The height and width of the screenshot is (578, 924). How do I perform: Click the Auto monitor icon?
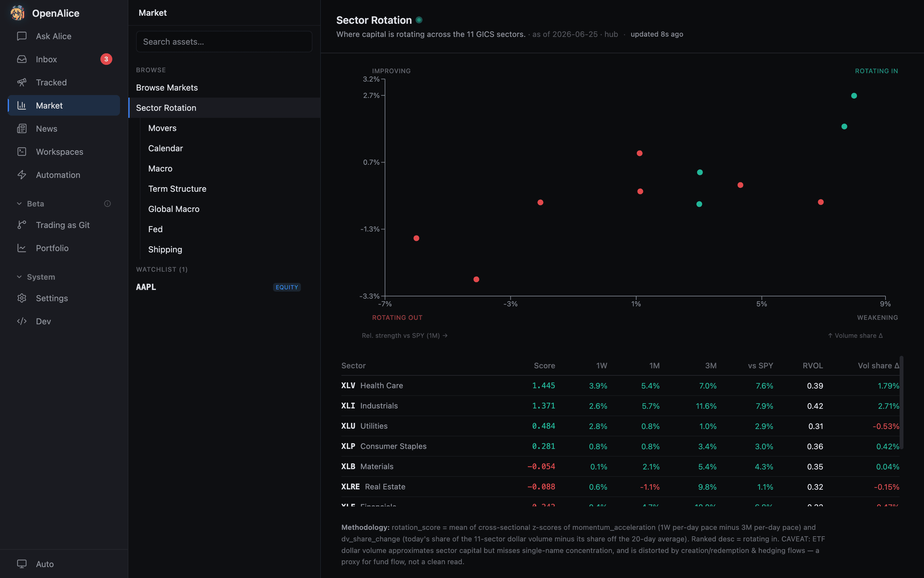(x=22, y=564)
